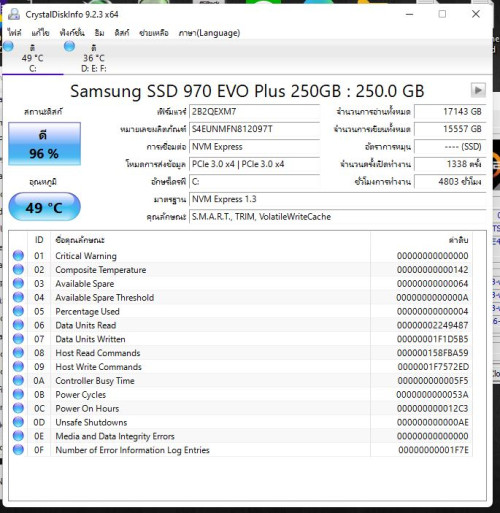500x513 pixels.
Task: Click the serial number field S4EUNMFN812097T
Action: pos(255,129)
